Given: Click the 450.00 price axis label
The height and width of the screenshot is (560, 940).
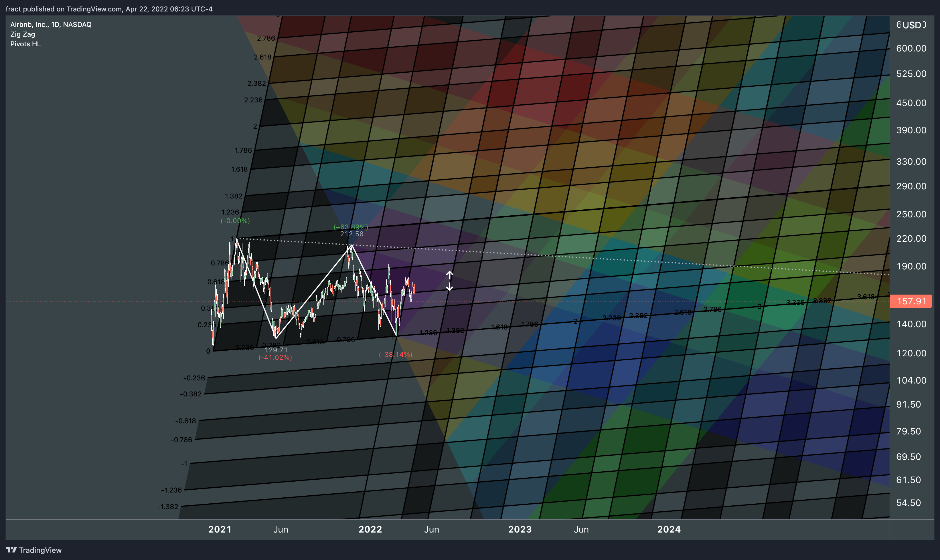Looking at the screenshot, I should pyautogui.click(x=911, y=103).
